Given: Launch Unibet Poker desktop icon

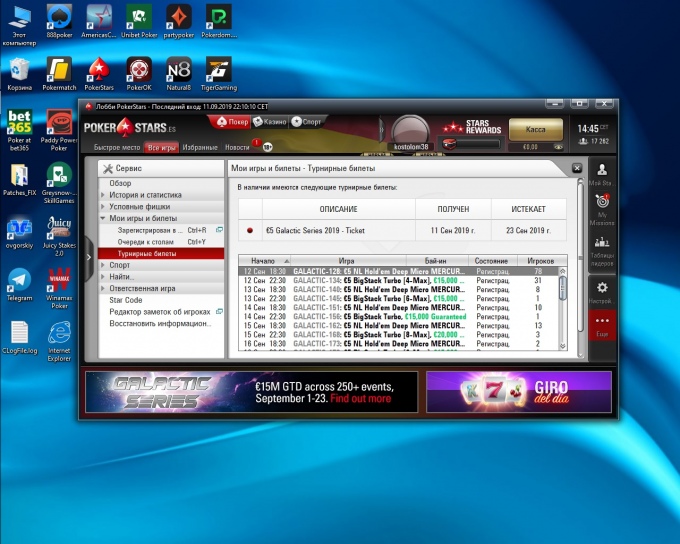Looking at the screenshot, I should (139, 22).
